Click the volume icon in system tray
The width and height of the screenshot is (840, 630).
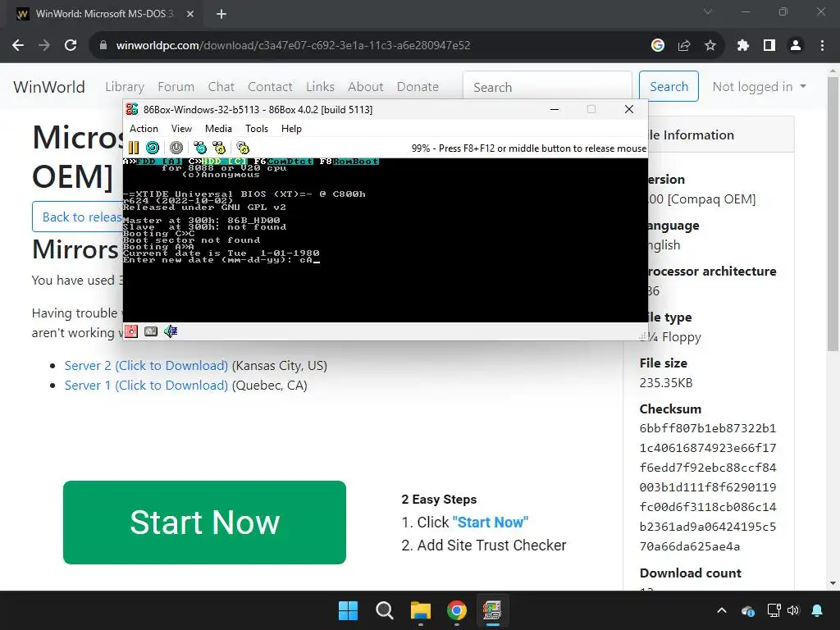(793, 610)
